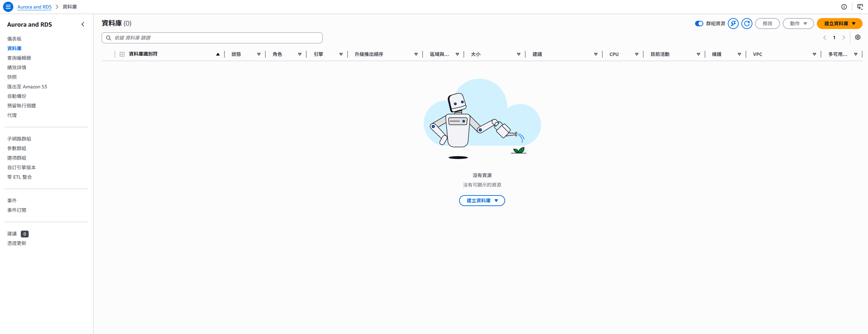Click the 修改 button

click(767, 24)
